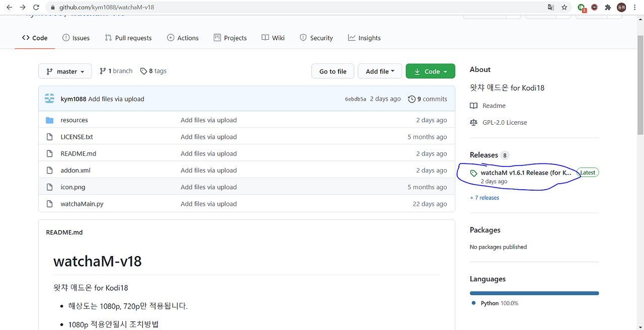Click the green extension icon with badge

click(582, 8)
